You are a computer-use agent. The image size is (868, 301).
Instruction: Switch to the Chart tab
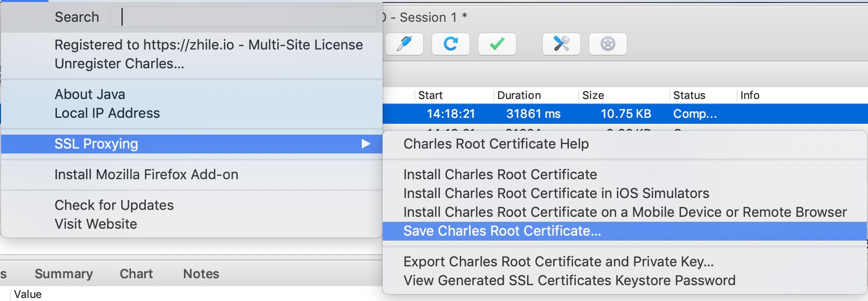coord(136,274)
